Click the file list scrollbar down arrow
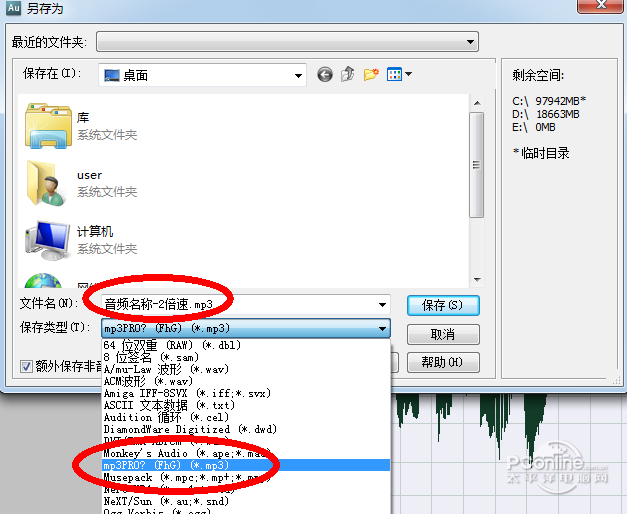 pyautogui.click(x=477, y=280)
